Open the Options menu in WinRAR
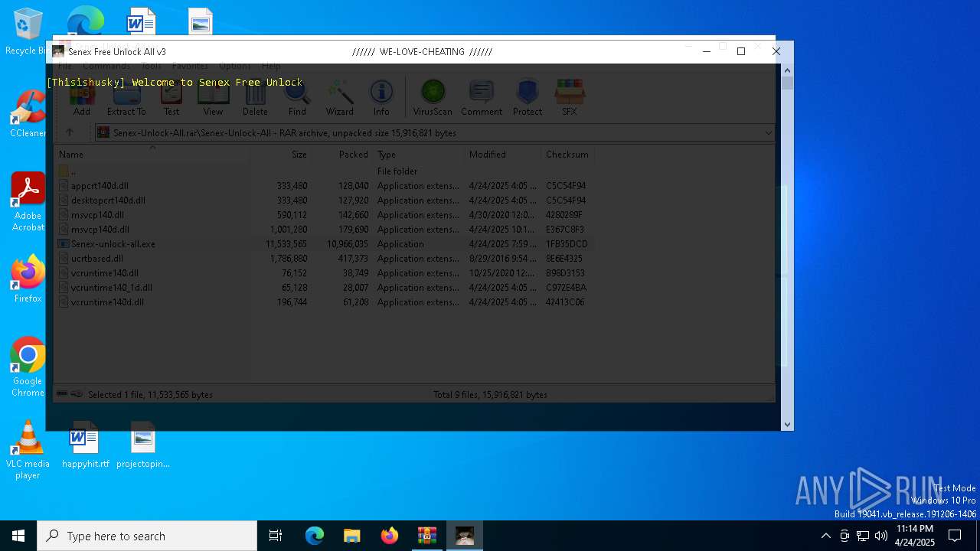The height and width of the screenshot is (551, 980). pyautogui.click(x=235, y=67)
